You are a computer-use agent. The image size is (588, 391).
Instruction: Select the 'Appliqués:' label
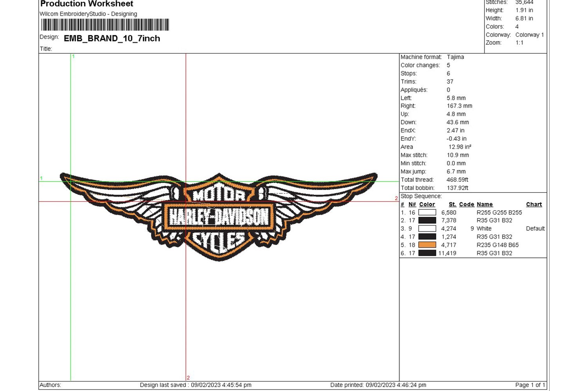414,90
